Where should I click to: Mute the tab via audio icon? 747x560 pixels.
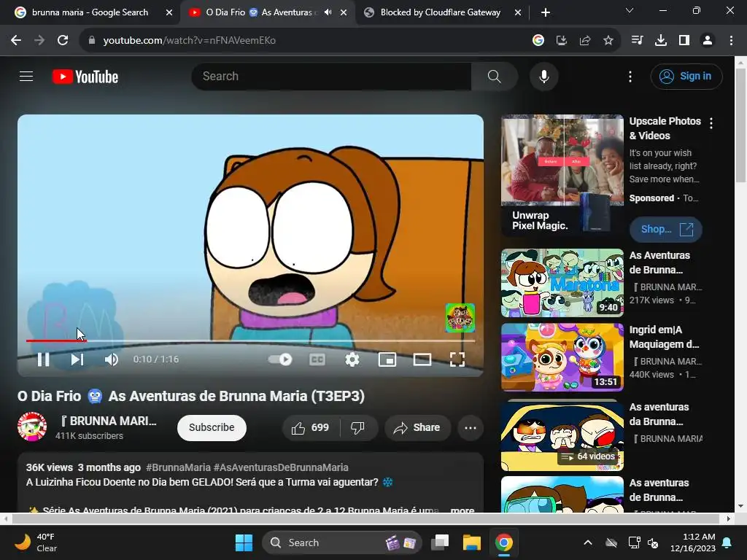click(x=328, y=12)
